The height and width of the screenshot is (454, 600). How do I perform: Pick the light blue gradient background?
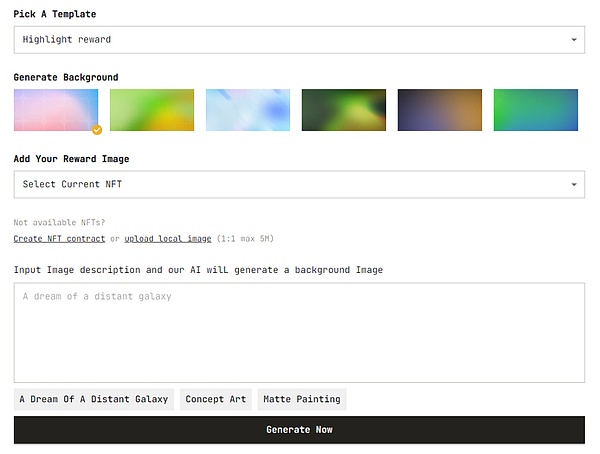247,110
